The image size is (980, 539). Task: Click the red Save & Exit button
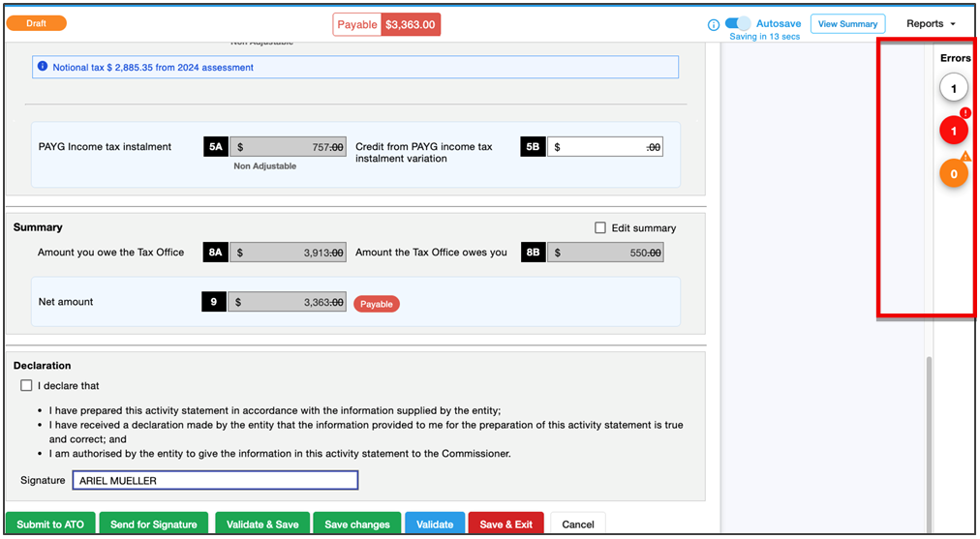click(x=505, y=524)
